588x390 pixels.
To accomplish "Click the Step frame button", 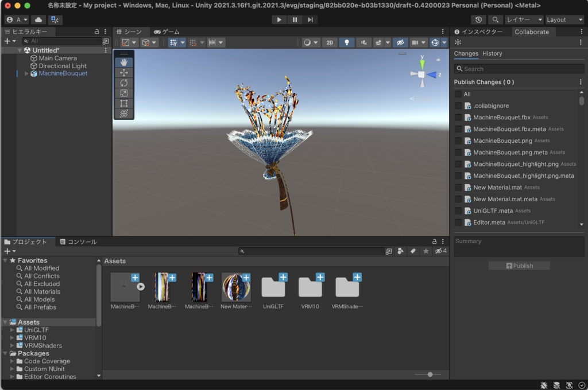I will point(310,19).
